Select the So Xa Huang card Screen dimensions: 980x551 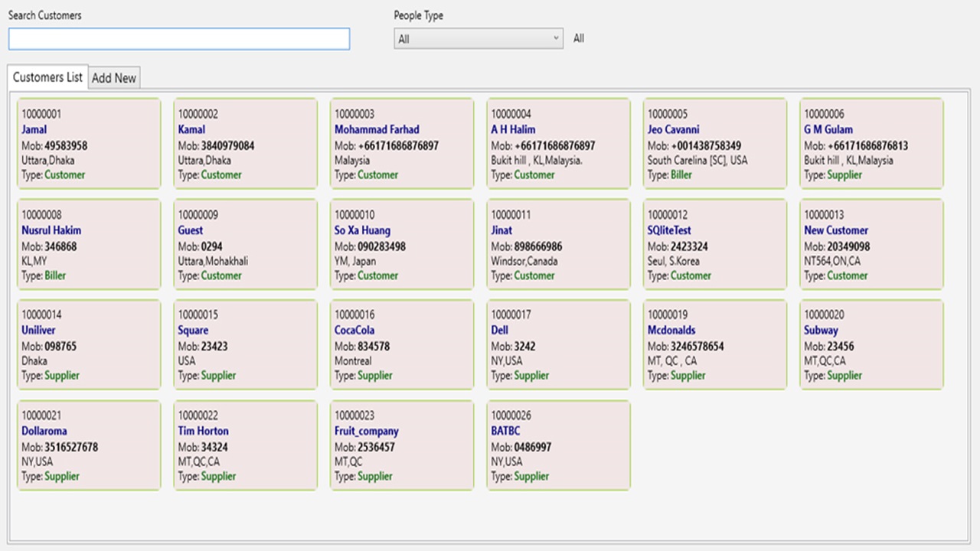(401, 243)
